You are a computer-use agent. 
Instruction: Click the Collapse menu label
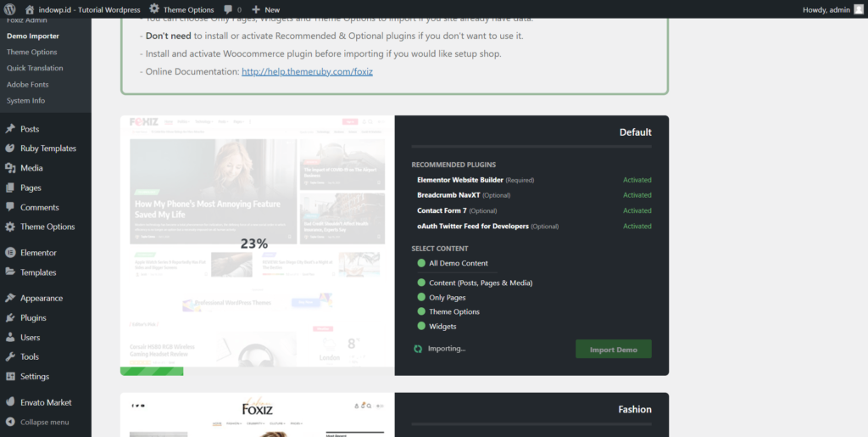tap(45, 422)
